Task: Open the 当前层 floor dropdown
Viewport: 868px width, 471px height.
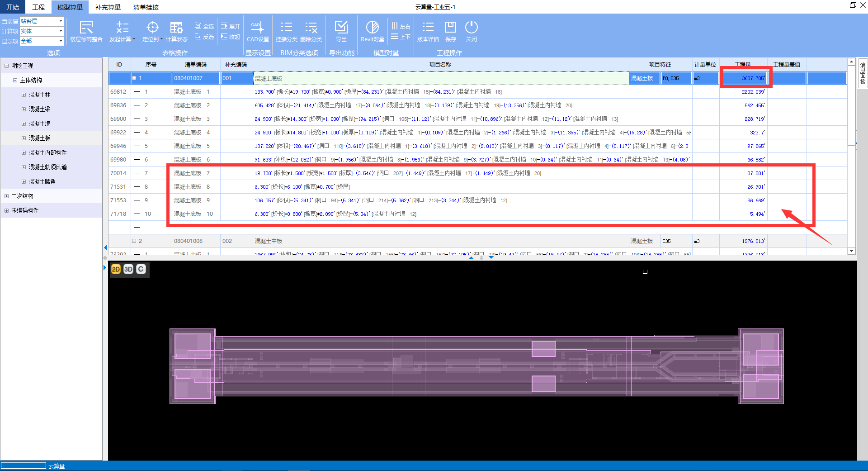Action: click(61, 21)
